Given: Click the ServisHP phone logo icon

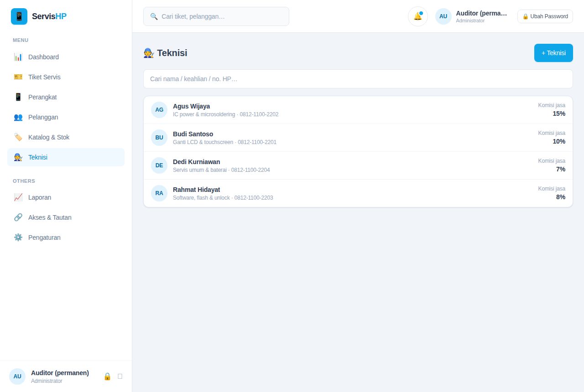Looking at the screenshot, I should coord(19,16).
